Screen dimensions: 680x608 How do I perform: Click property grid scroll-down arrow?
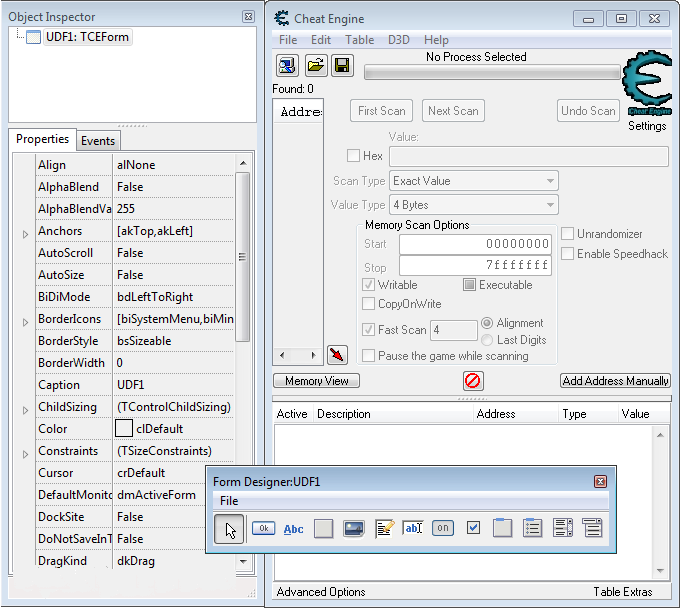243,562
